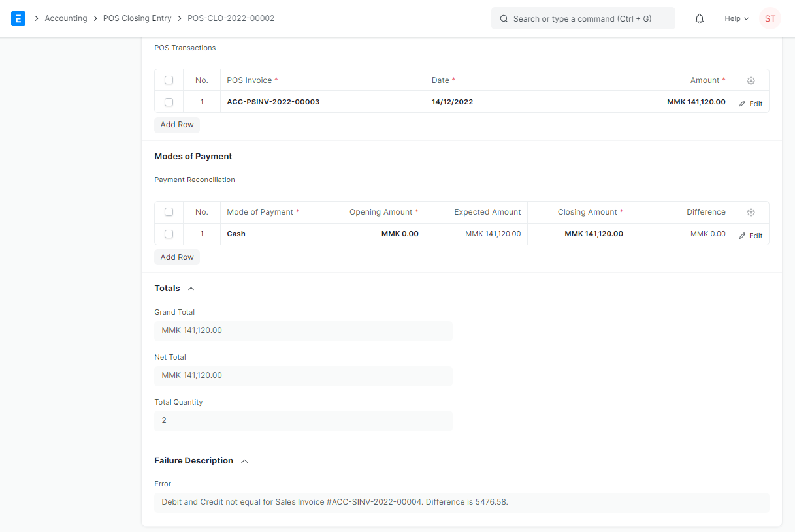Open the ST user avatar menu
Image resolution: width=795 pixels, height=532 pixels.
(x=770, y=18)
